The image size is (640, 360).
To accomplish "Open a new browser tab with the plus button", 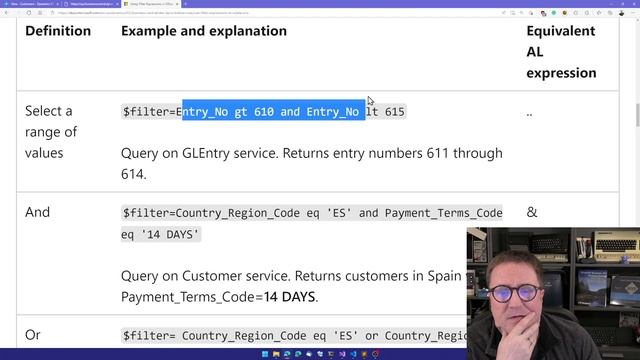I will click(x=185, y=4).
